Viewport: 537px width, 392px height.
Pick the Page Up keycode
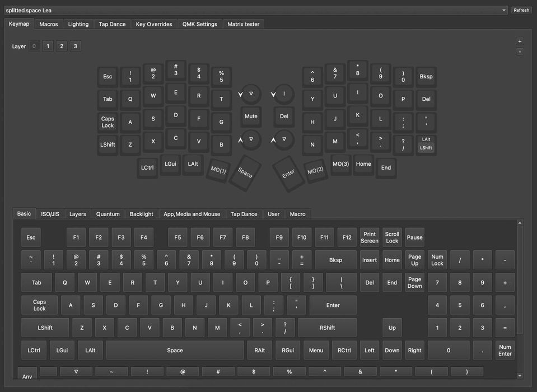pyautogui.click(x=415, y=260)
